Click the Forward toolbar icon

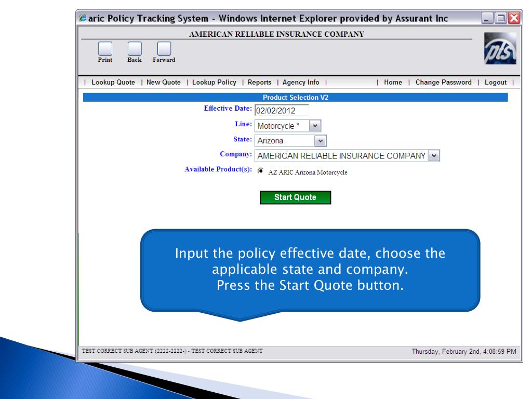click(164, 48)
